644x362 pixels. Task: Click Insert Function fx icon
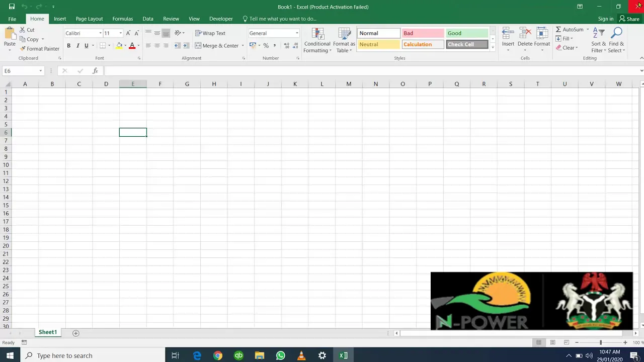coord(95,71)
